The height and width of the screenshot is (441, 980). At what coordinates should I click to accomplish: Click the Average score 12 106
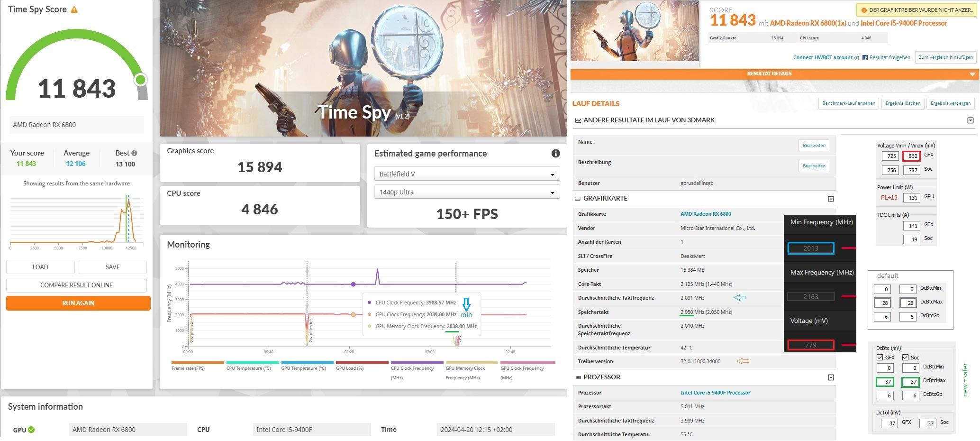[76, 164]
